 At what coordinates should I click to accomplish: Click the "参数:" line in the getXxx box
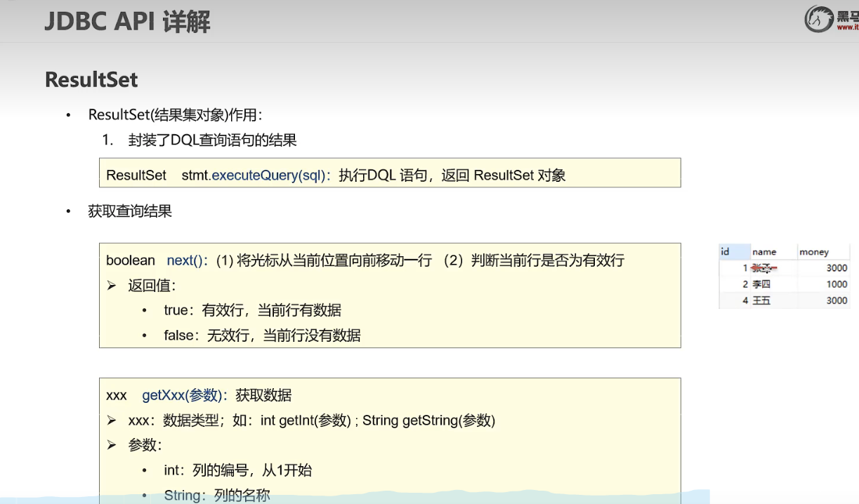click(145, 445)
